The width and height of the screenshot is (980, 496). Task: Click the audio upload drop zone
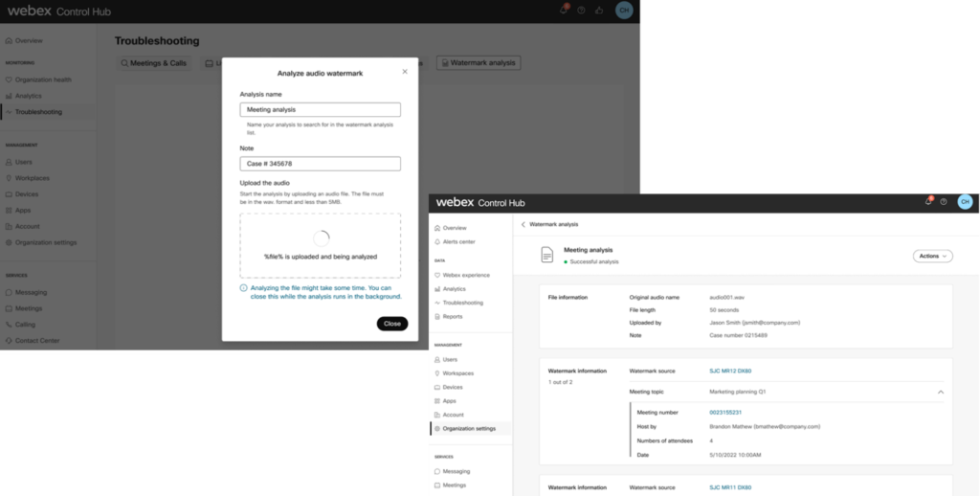pyautogui.click(x=320, y=245)
